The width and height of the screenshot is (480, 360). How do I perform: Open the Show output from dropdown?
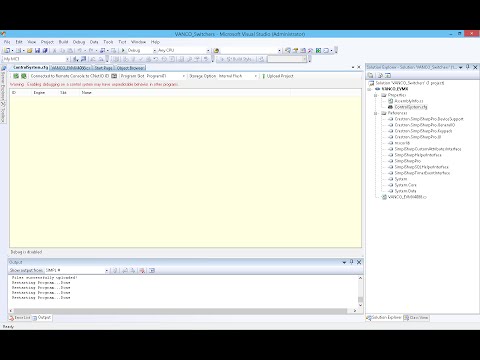click(107, 270)
